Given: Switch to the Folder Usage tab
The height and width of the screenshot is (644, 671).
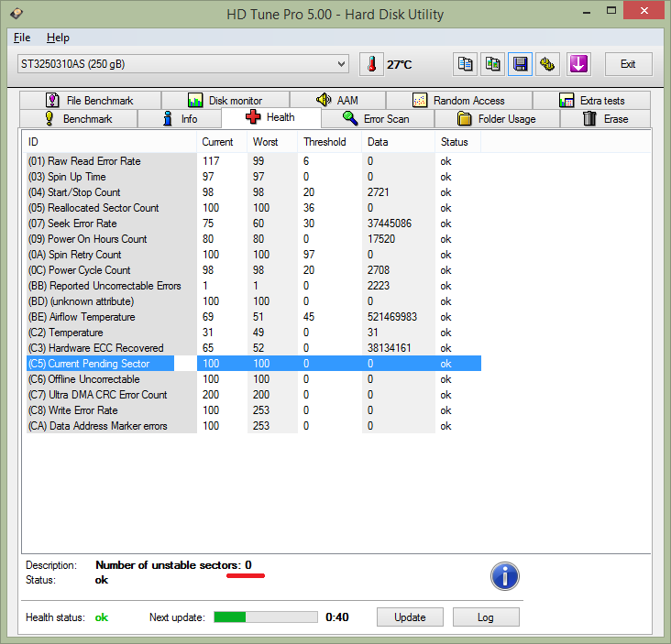Looking at the screenshot, I should 497,119.
